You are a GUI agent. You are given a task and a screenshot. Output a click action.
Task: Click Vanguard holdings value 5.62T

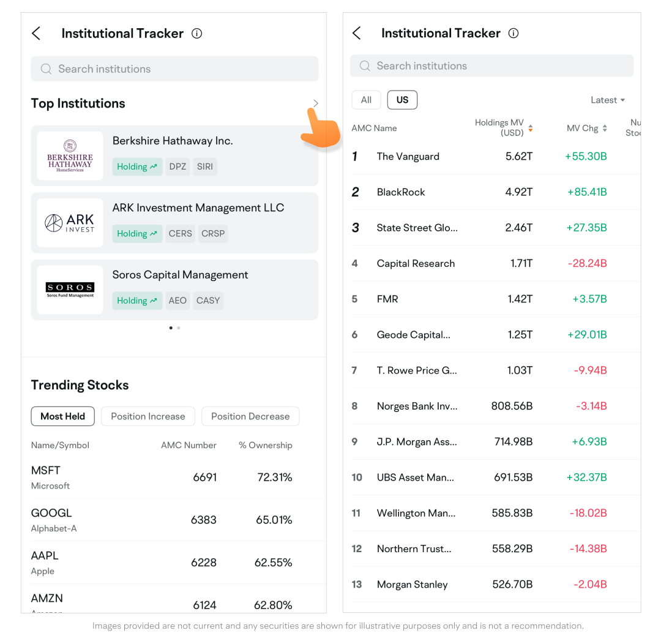[x=519, y=157]
